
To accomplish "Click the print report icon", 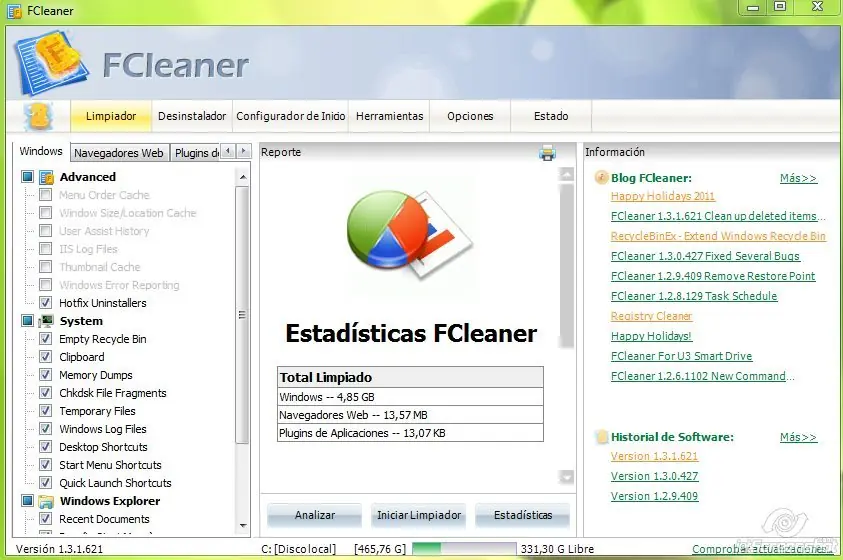I will (x=547, y=153).
